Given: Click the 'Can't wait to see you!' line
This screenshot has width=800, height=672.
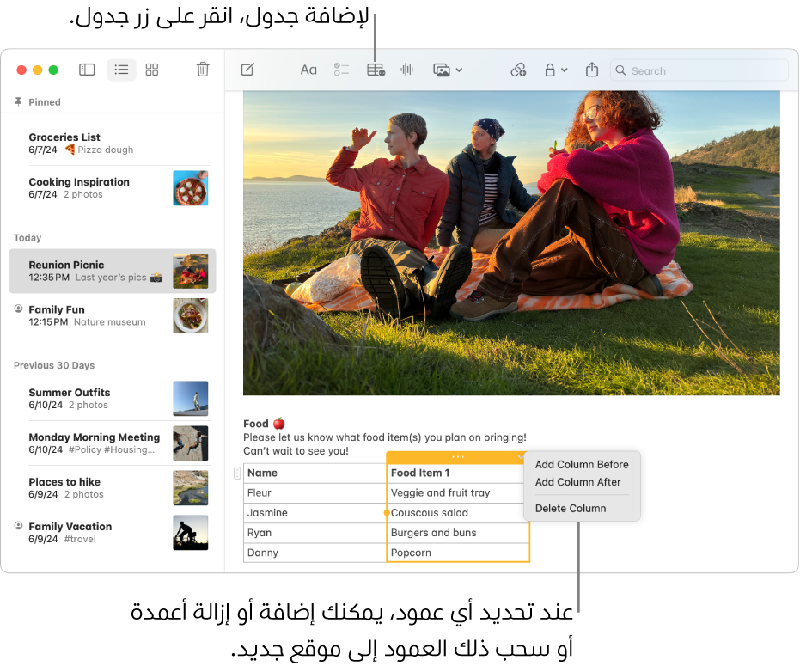Looking at the screenshot, I should [x=296, y=451].
